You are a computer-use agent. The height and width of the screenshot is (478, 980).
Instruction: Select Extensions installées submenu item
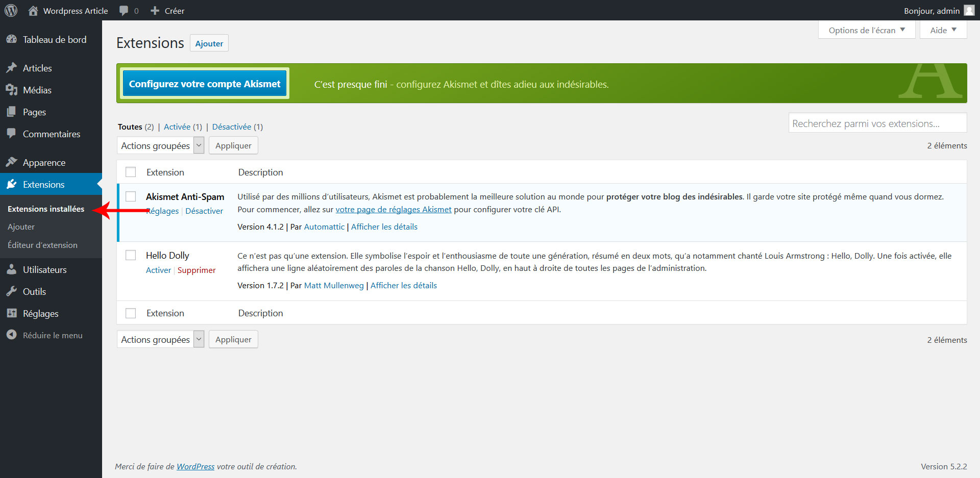[x=46, y=209]
